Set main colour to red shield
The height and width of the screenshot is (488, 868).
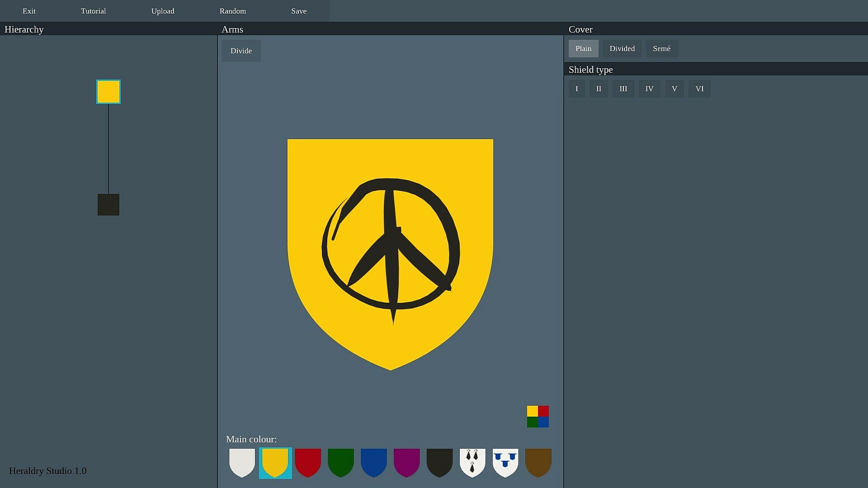[308, 462]
